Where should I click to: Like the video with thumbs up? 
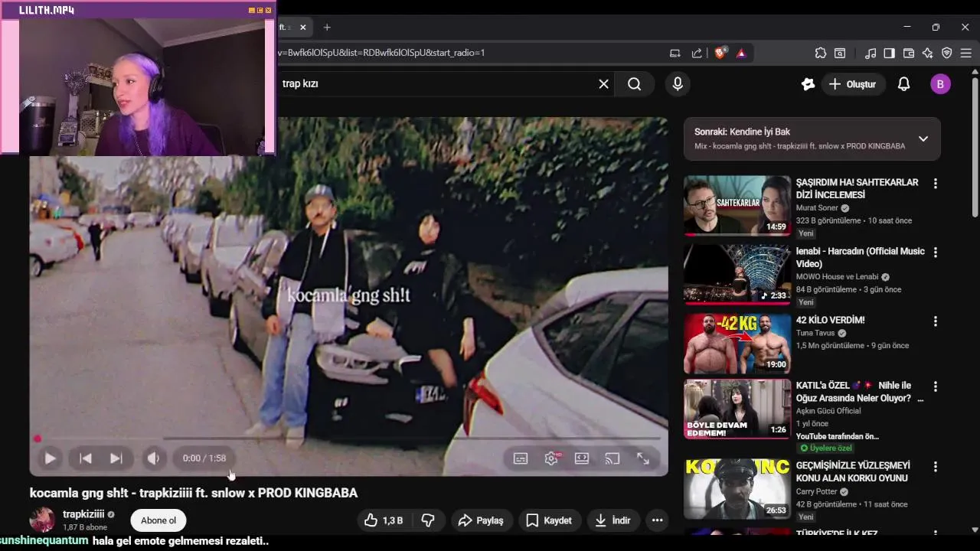(x=384, y=520)
